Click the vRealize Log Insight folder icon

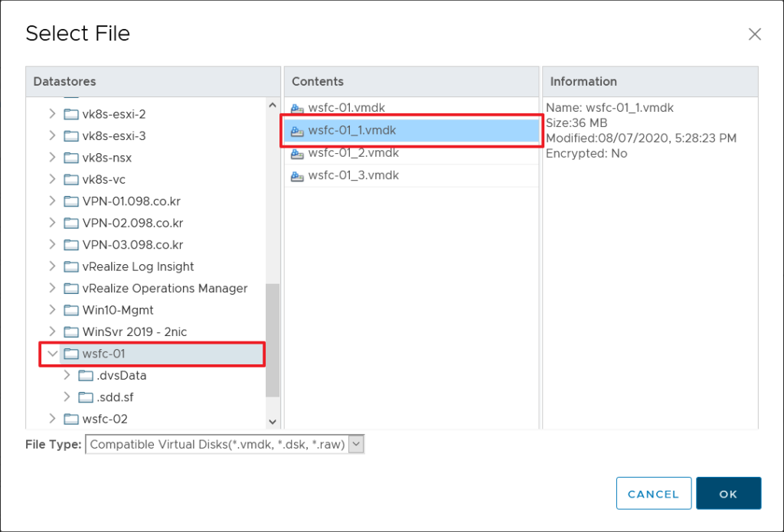click(x=71, y=266)
